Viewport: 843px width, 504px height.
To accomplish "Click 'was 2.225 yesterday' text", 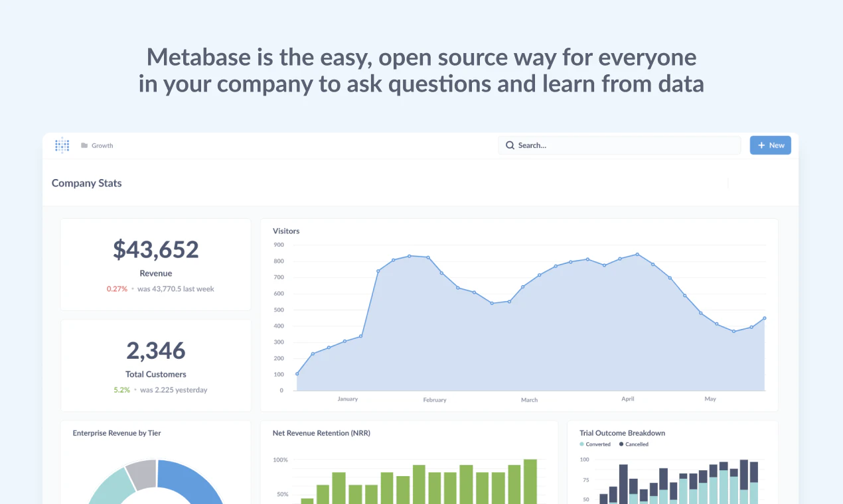I will click(x=173, y=390).
